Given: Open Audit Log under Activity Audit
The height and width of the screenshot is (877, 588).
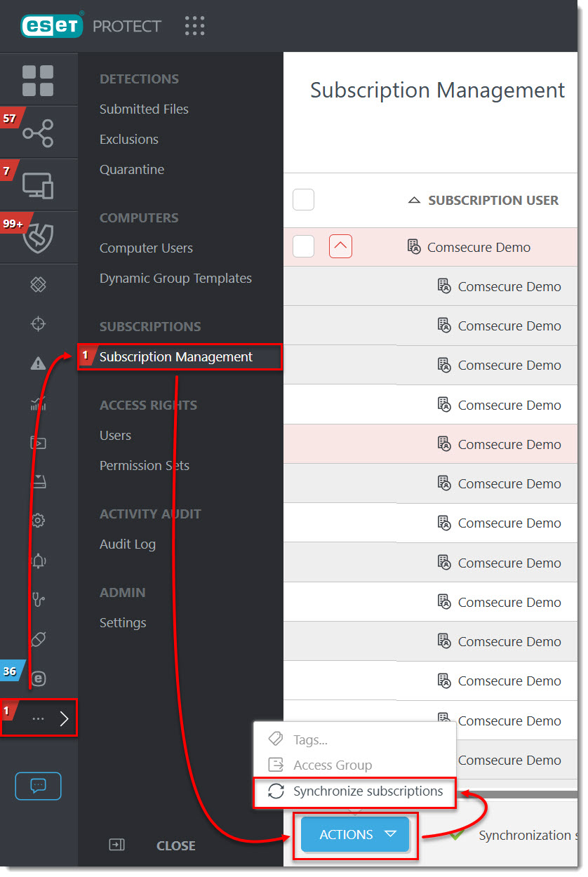Looking at the screenshot, I should (x=128, y=544).
